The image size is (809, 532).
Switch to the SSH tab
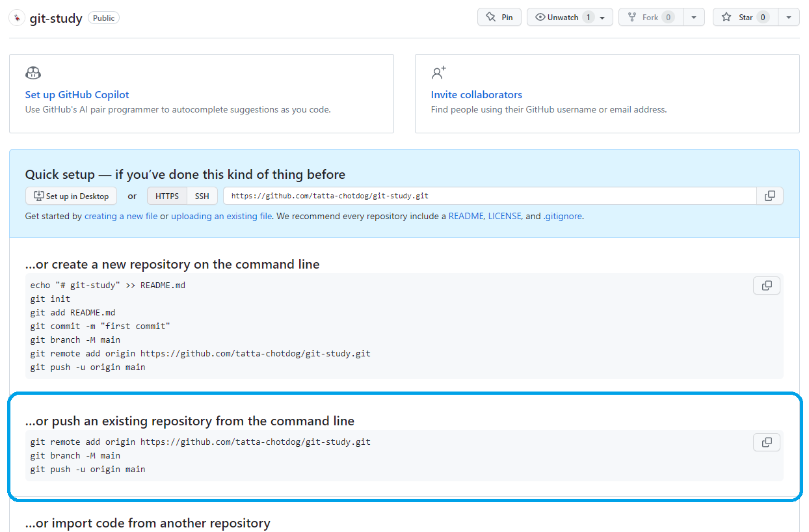pyautogui.click(x=202, y=196)
